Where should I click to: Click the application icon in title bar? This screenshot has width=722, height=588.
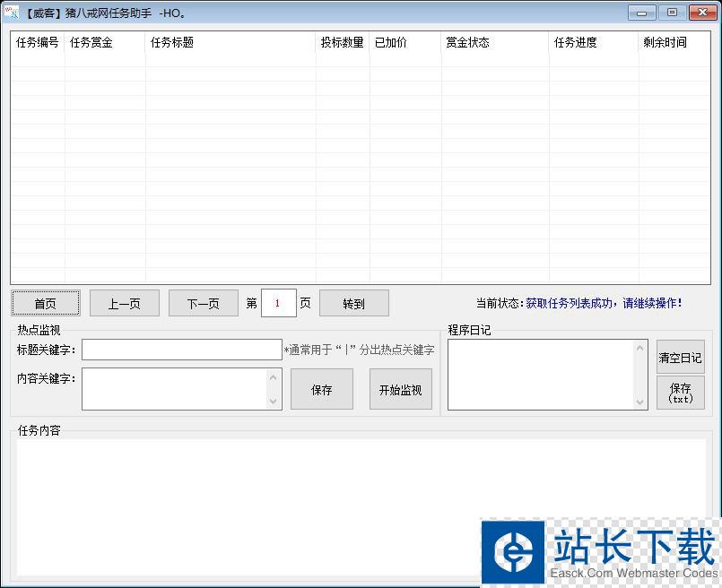[x=12, y=13]
